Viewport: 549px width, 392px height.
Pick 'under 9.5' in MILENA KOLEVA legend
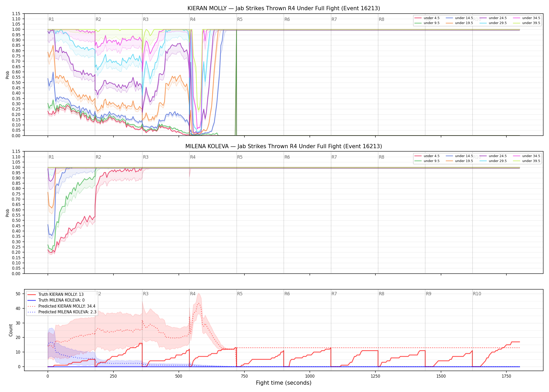(x=427, y=161)
